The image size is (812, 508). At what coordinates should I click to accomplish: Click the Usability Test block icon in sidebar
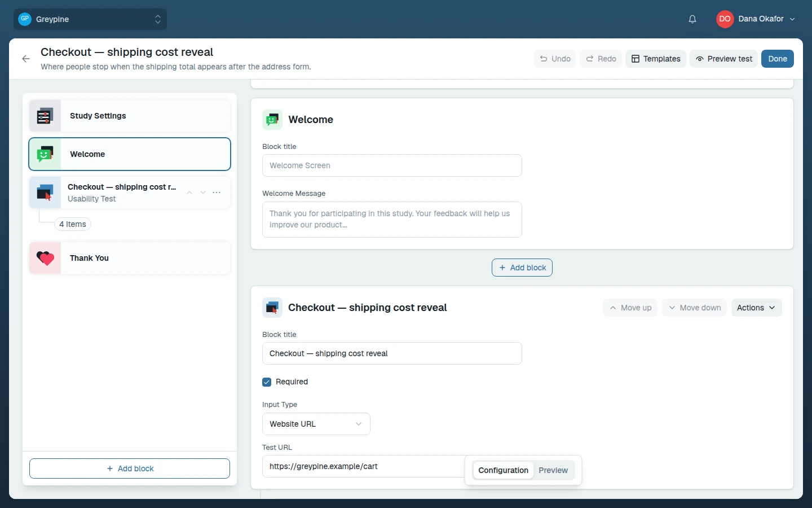tap(45, 192)
